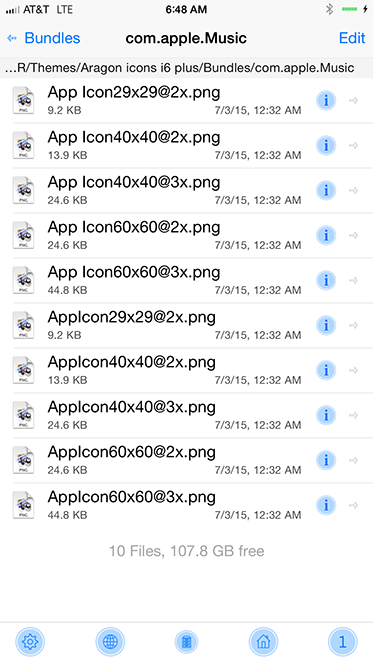Tap arrow beside App Icon60x60@2x.png

click(354, 236)
